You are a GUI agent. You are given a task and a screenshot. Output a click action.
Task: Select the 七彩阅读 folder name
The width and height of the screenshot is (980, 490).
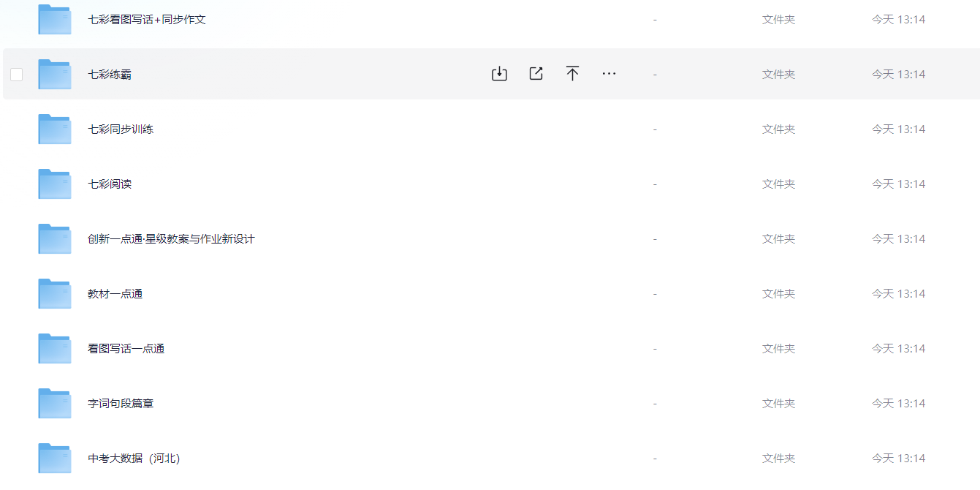tap(110, 184)
